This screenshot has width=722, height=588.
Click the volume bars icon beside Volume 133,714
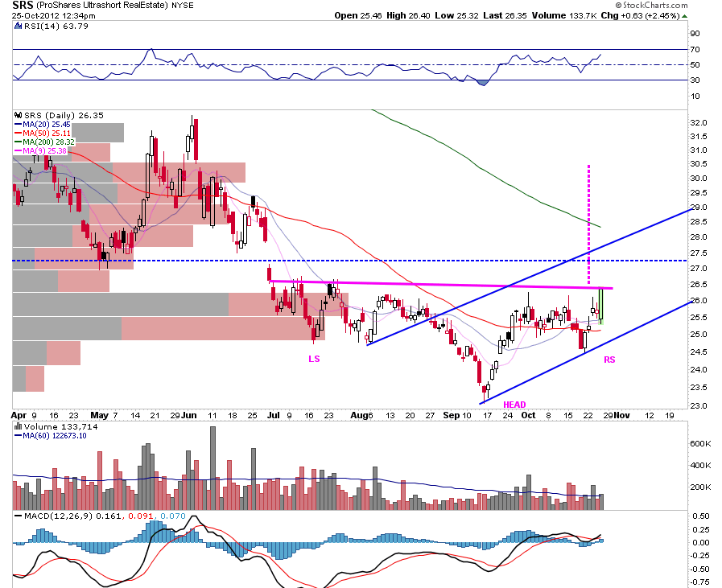click(x=19, y=426)
